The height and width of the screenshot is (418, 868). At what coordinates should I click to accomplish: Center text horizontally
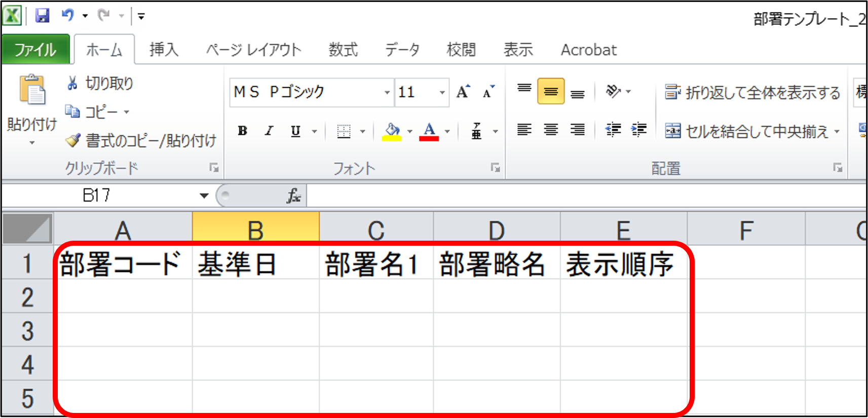click(x=551, y=130)
